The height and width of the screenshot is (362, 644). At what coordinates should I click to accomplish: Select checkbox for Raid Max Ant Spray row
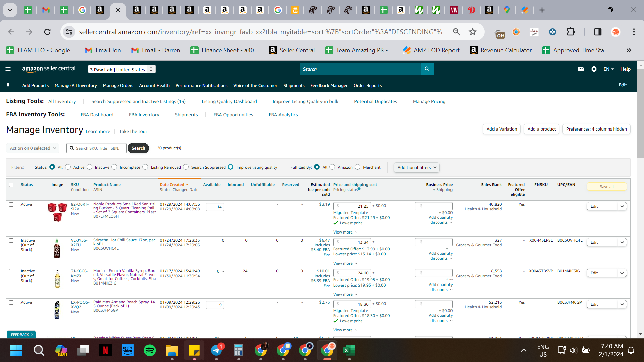coord(11,302)
